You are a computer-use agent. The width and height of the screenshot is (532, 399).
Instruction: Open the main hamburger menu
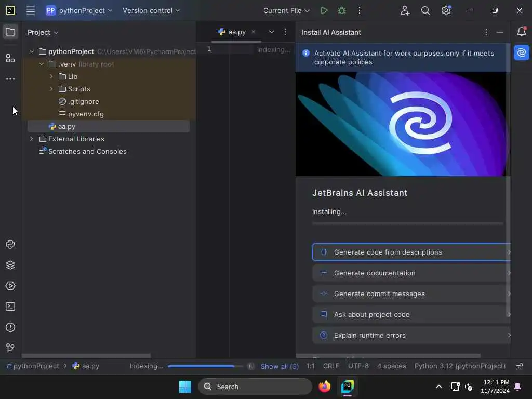pyautogui.click(x=31, y=10)
